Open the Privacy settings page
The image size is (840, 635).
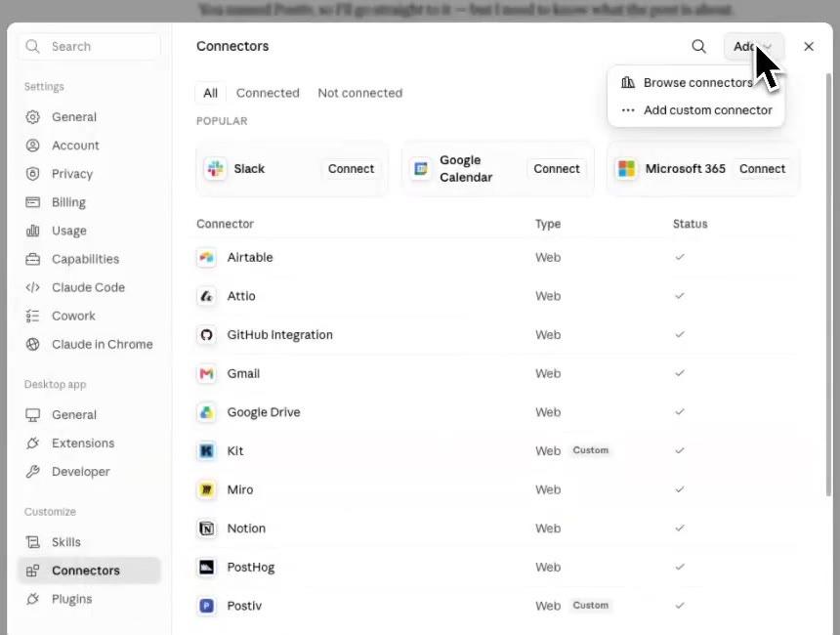click(x=90, y=174)
